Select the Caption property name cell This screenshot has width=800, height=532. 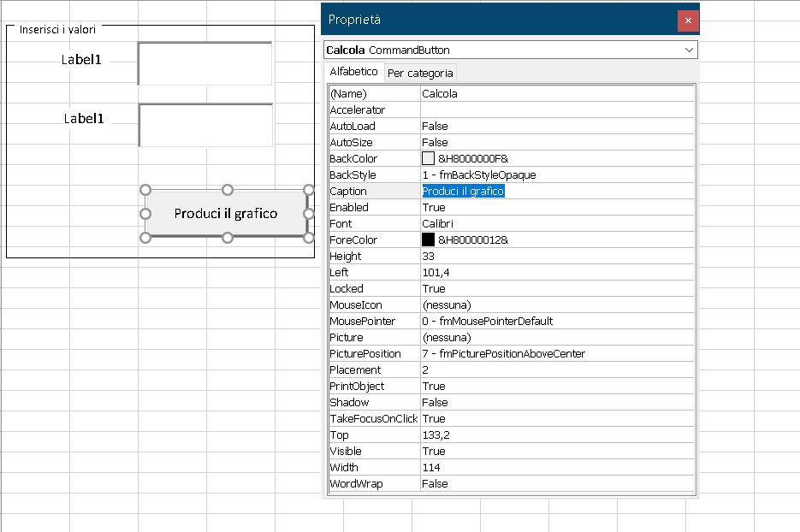point(375,192)
